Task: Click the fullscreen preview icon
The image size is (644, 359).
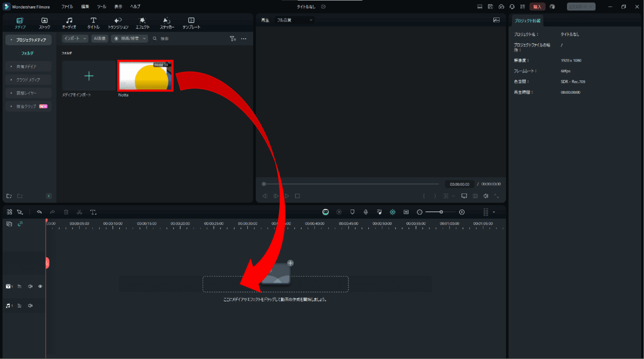Action: pyautogui.click(x=497, y=196)
